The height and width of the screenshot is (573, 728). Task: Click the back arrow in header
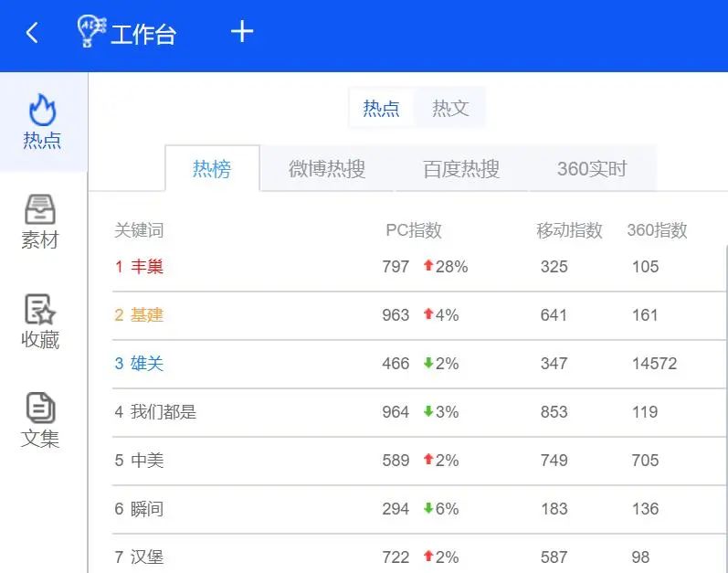click(32, 33)
